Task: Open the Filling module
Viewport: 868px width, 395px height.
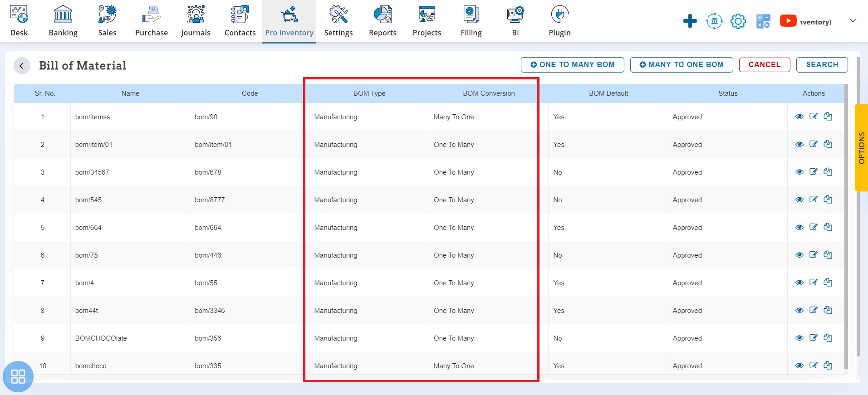Action: 471,21
